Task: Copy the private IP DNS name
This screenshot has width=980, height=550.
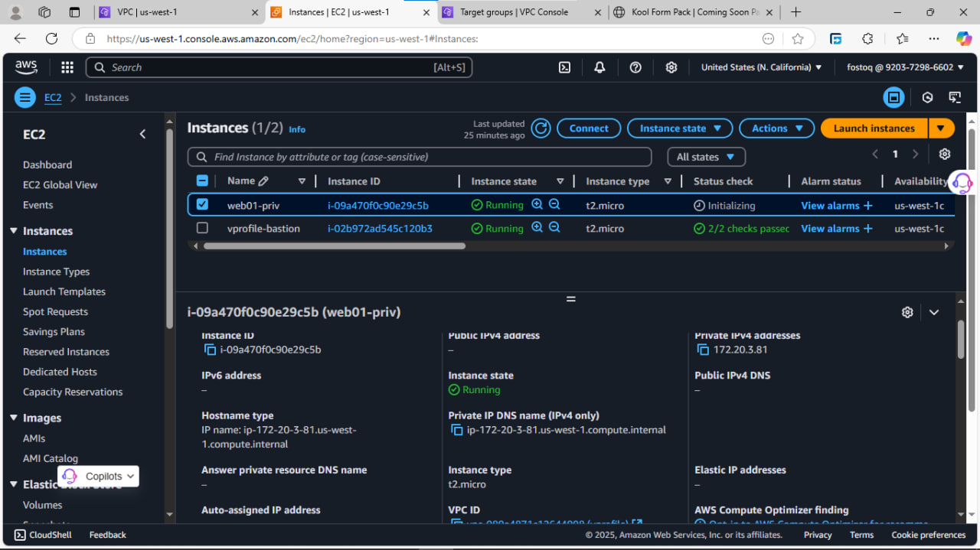Action: 457,430
